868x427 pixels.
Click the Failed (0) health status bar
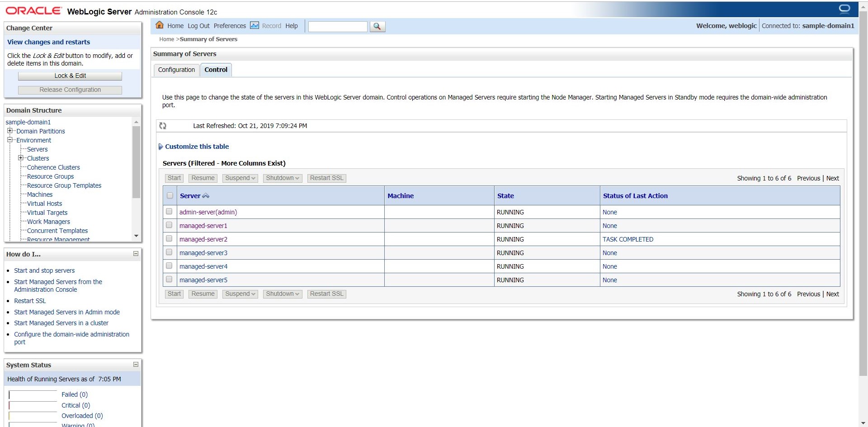tap(33, 395)
